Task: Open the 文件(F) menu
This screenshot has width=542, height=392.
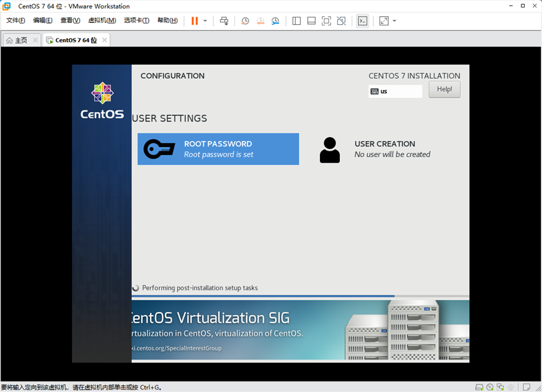Action: [16, 20]
